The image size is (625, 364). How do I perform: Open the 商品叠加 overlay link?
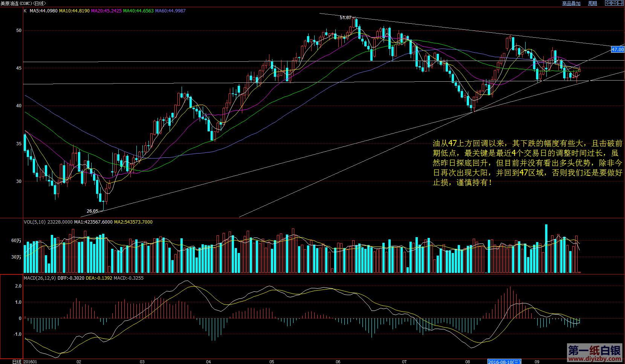click(x=571, y=3)
